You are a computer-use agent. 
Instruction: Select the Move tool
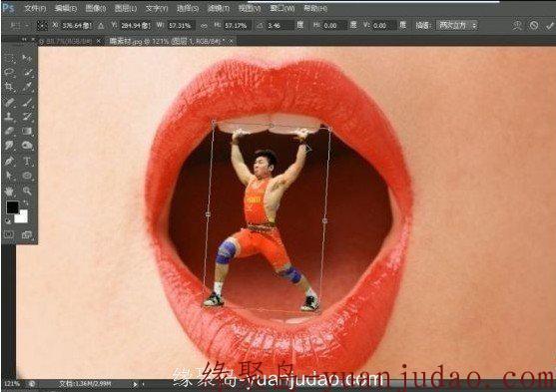point(27,57)
